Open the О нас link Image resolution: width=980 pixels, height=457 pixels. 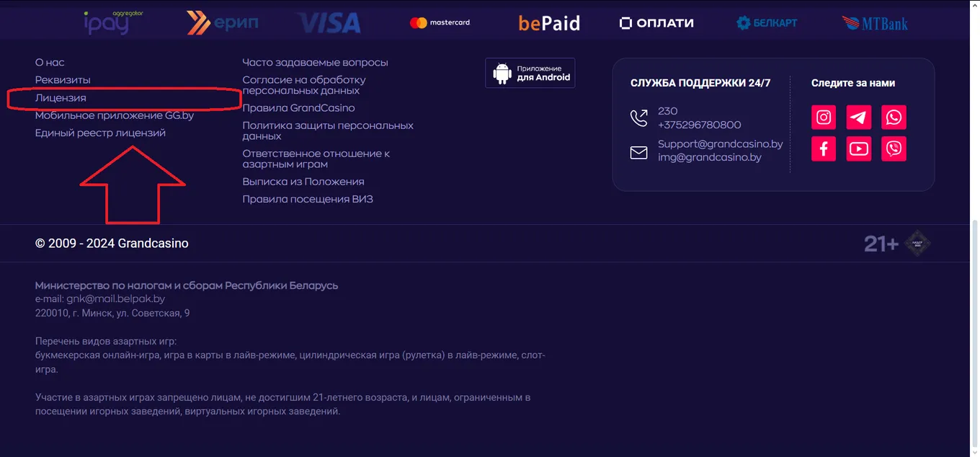coord(50,63)
